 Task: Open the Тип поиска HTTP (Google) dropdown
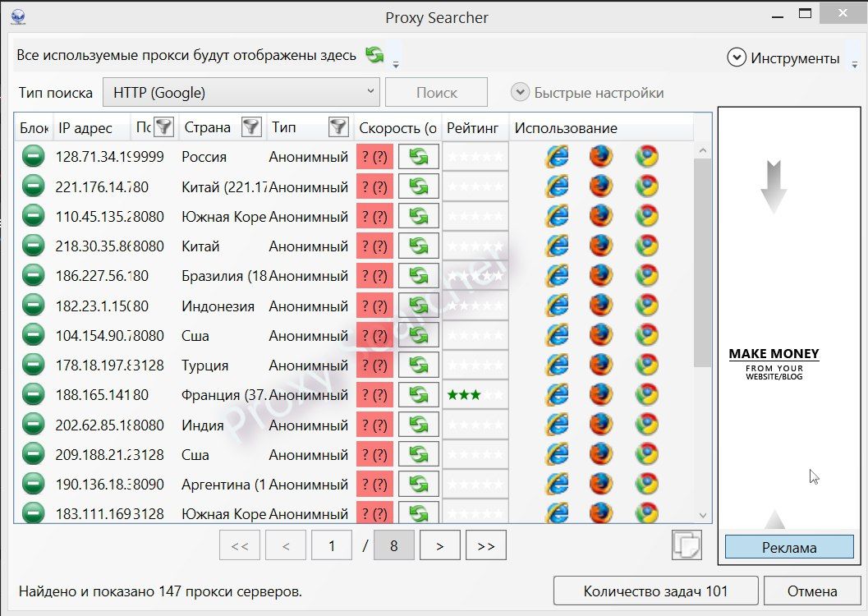(241, 93)
